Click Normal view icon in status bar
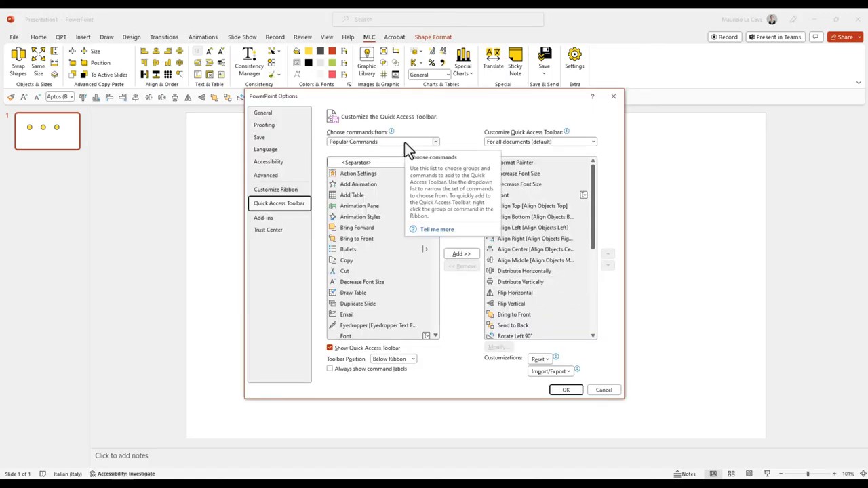 click(713, 474)
